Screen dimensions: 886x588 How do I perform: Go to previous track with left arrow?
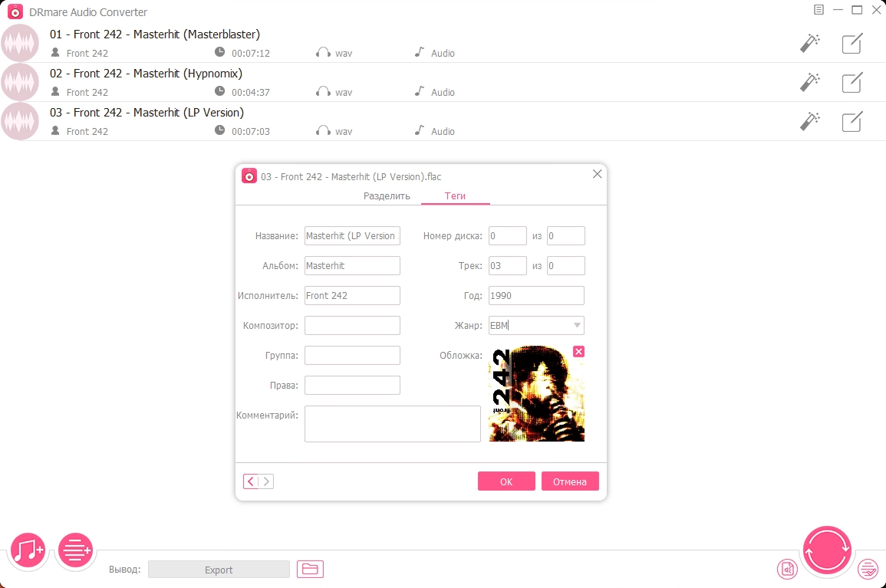coord(251,481)
